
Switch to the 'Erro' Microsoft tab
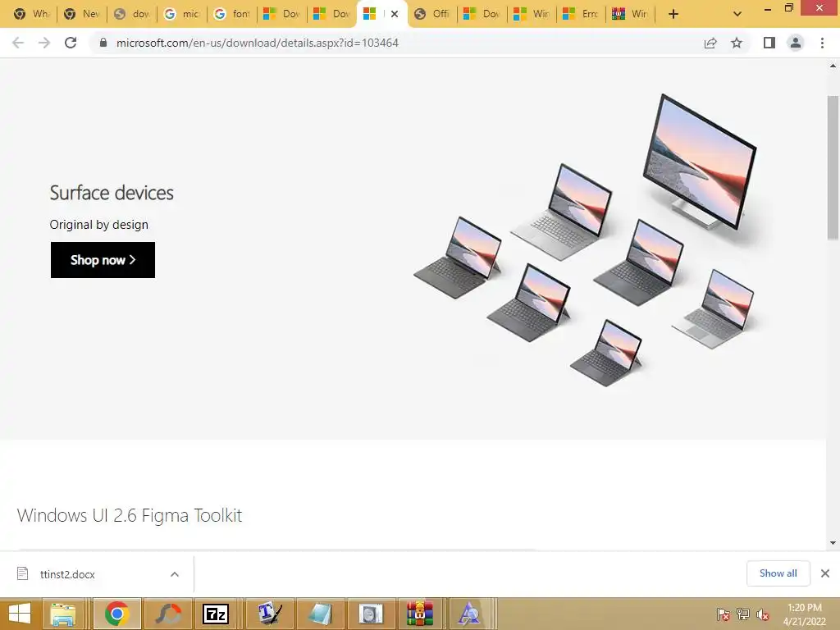(581, 14)
